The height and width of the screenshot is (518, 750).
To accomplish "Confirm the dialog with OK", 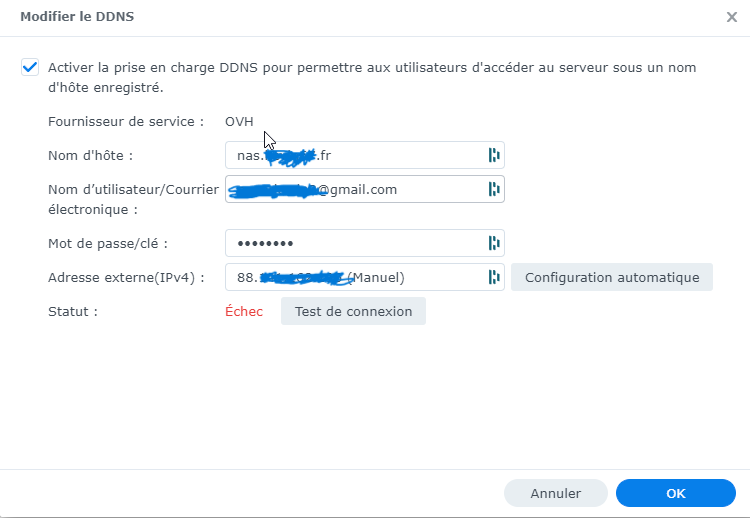I will [x=675, y=493].
